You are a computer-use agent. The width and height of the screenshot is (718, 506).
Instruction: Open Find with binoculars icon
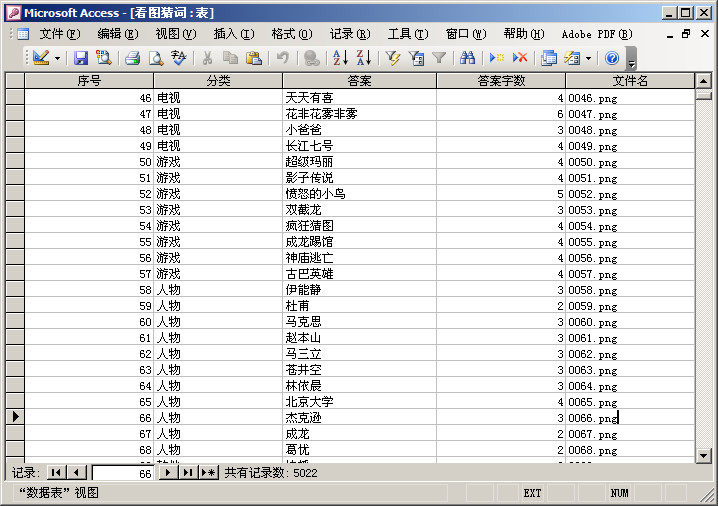[468, 58]
